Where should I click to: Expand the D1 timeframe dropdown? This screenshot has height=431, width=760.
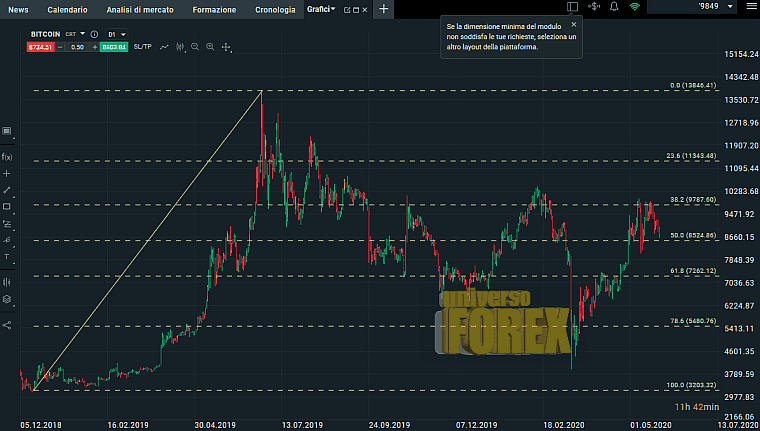[116, 34]
